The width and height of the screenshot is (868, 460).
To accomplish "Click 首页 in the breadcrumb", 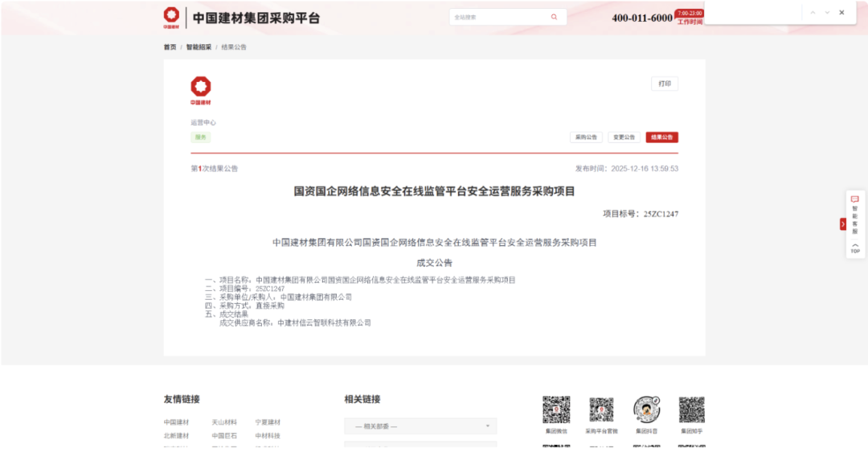I will tap(170, 47).
